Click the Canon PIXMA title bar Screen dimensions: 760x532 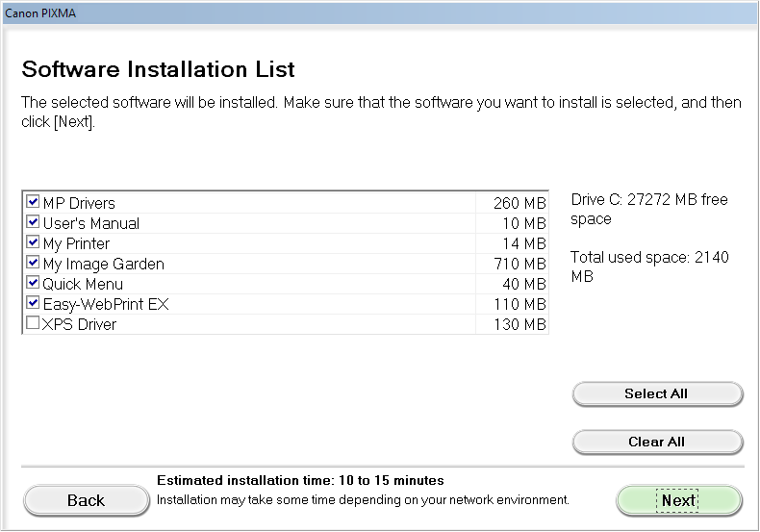tap(380, 13)
